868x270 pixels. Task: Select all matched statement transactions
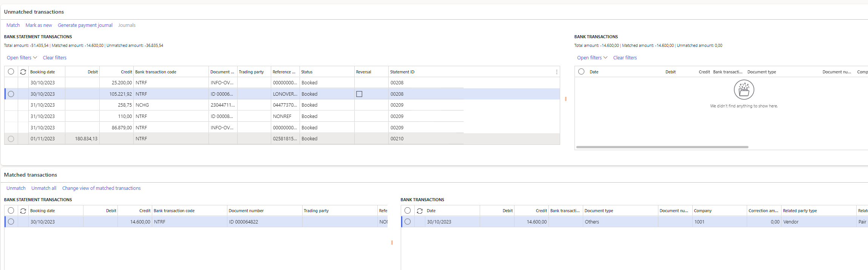point(11,210)
